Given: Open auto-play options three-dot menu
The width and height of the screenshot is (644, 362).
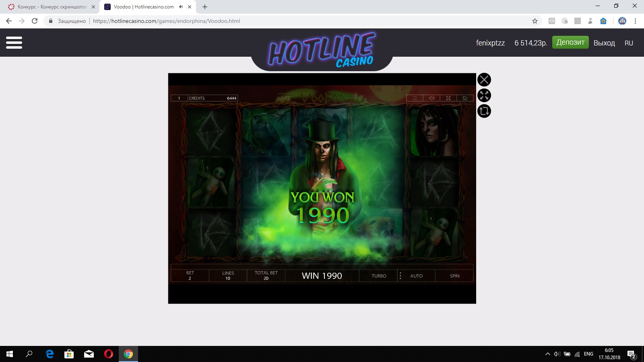Looking at the screenshot, I should point(400,276).
